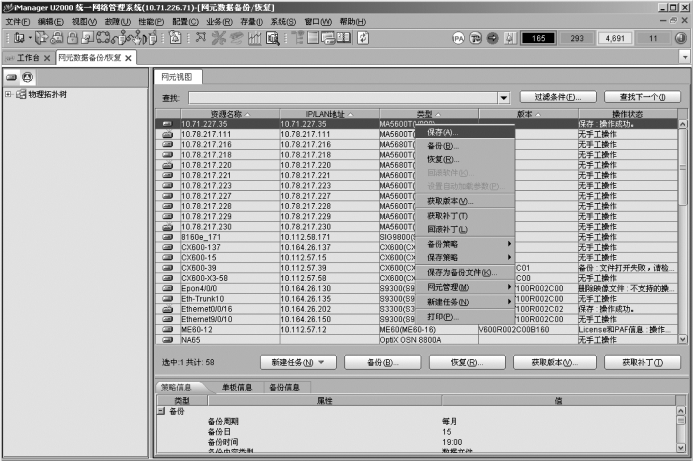Viewport: 693px width, 461px height.
Task: Click the alarm counter showing 11
Action: pyautogui.click(x=653, y=38)
